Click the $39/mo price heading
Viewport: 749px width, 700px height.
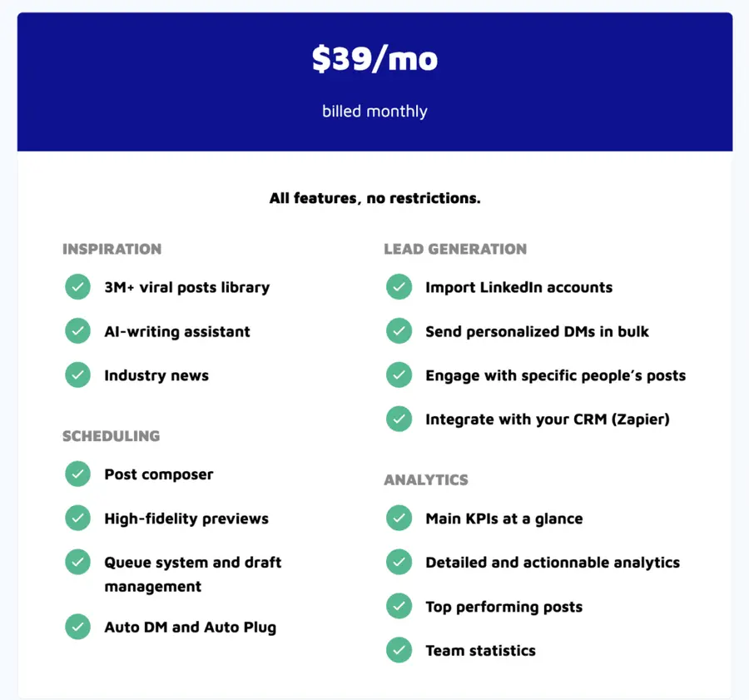[x=375, y=59]
